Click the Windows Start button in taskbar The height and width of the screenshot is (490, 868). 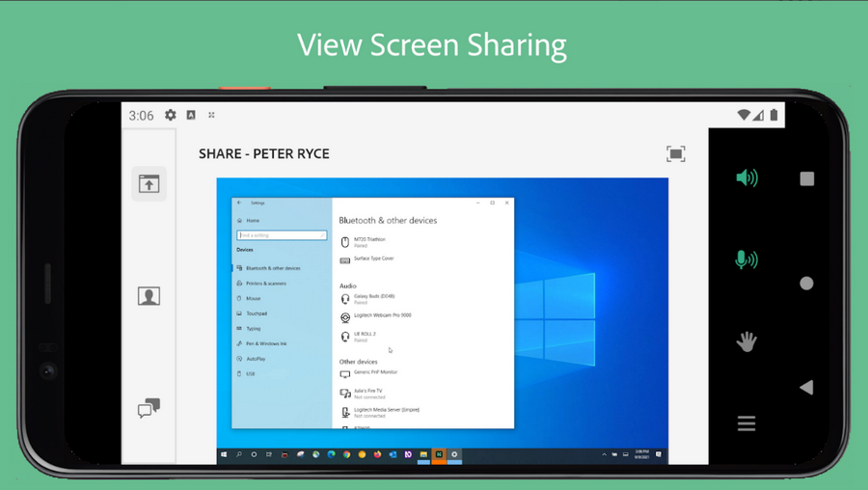click(x=224, y=454)
